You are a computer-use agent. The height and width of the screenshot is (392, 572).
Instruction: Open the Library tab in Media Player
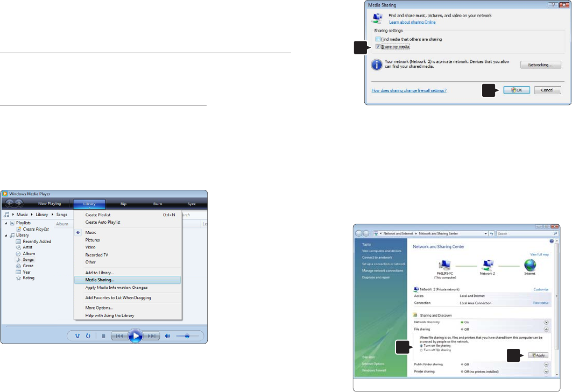(89, 204)
